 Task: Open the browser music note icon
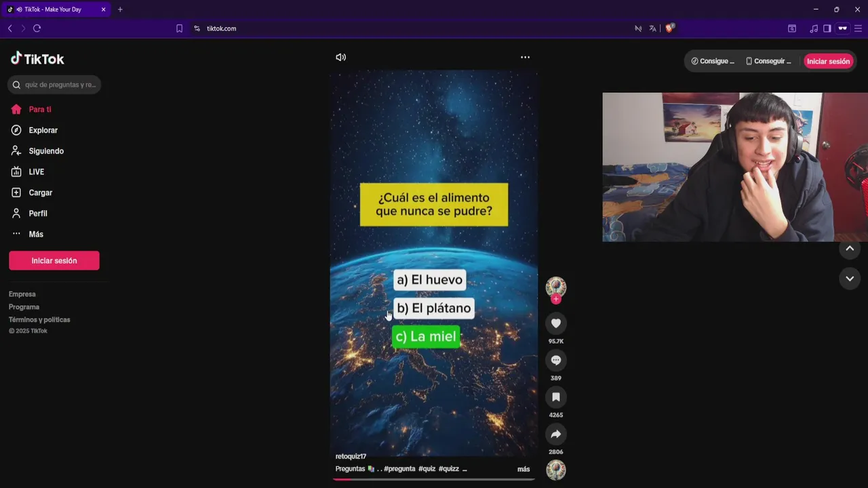click(814, 28)
